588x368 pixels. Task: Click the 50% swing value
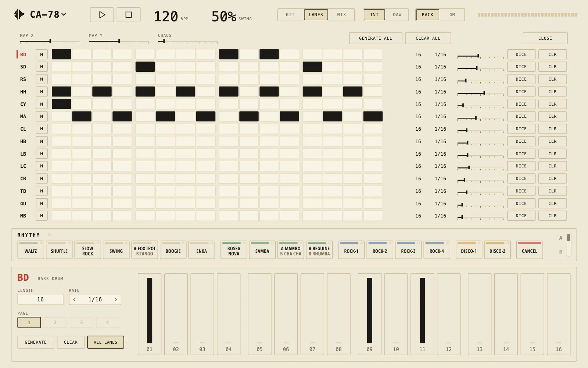(224, 17)
